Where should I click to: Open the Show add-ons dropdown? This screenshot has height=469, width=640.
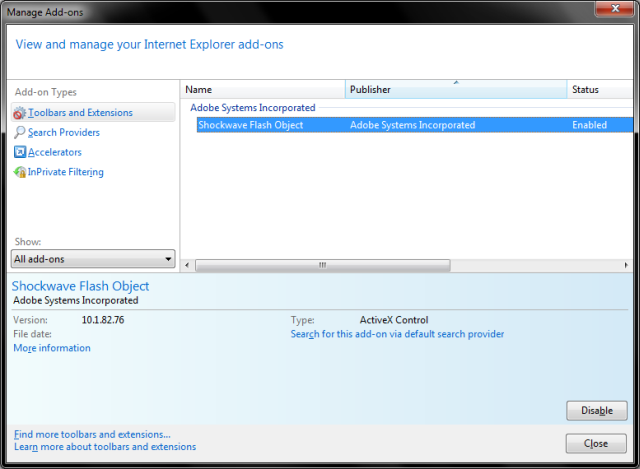click(x=93, y=259)
